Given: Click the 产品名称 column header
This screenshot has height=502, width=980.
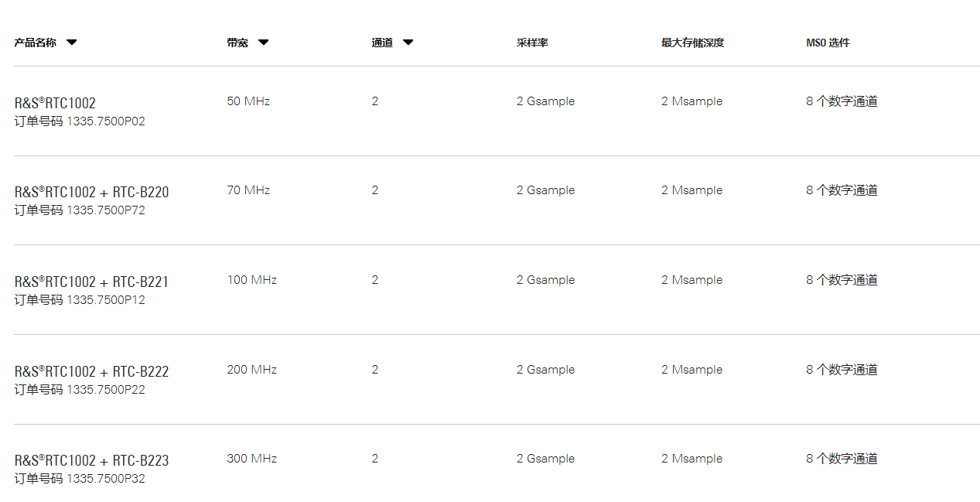Looking at the screenshot, I should point(35,43).
